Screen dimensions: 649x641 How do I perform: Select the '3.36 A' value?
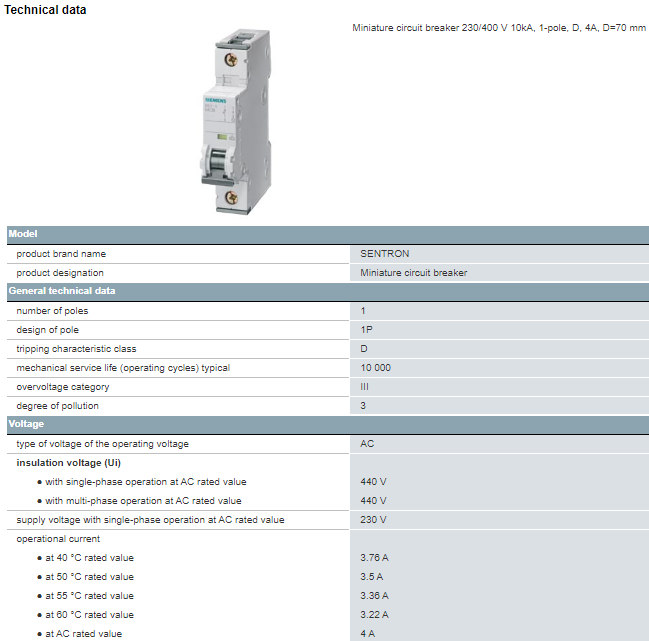pos(374,596)
